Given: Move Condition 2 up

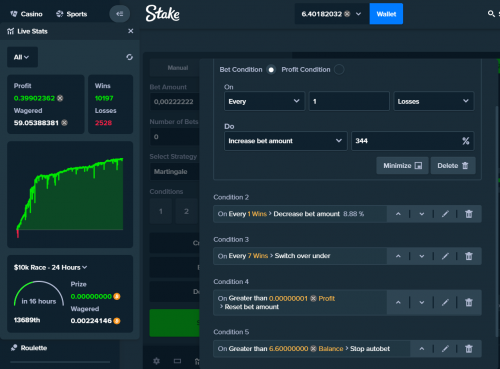Looking at the screenshot, I should click(x=398, y=214).
